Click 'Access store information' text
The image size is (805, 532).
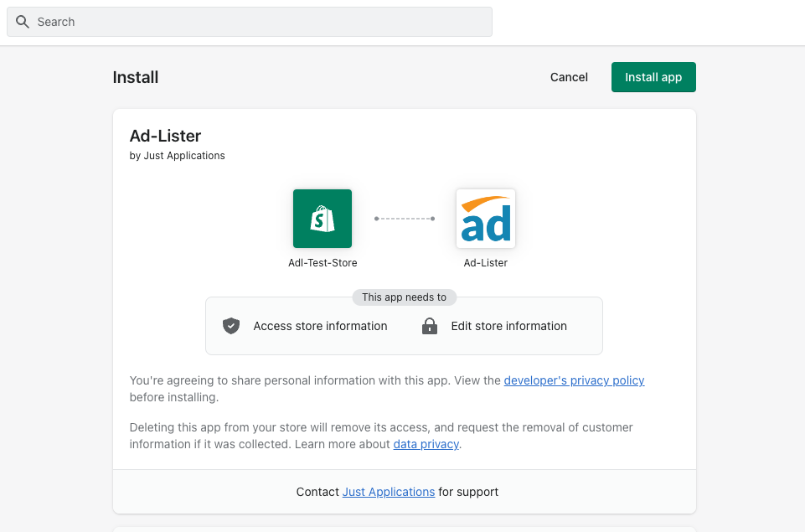(x=320, y=326)
